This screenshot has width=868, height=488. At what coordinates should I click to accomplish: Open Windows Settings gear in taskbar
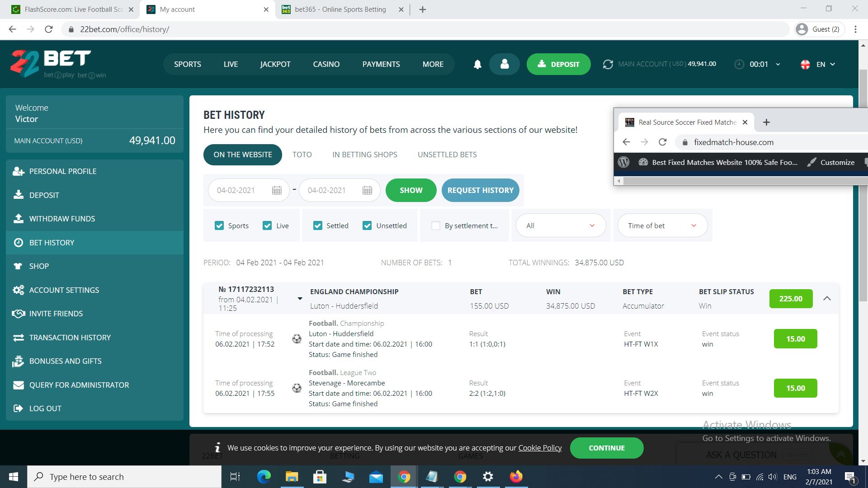click(x=488, y=477)
